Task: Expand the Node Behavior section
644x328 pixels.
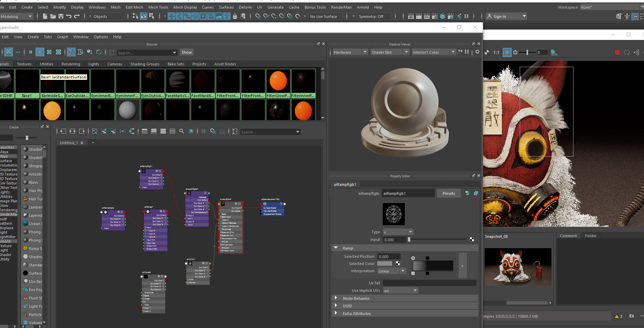Action: click(x=356, y=298)
